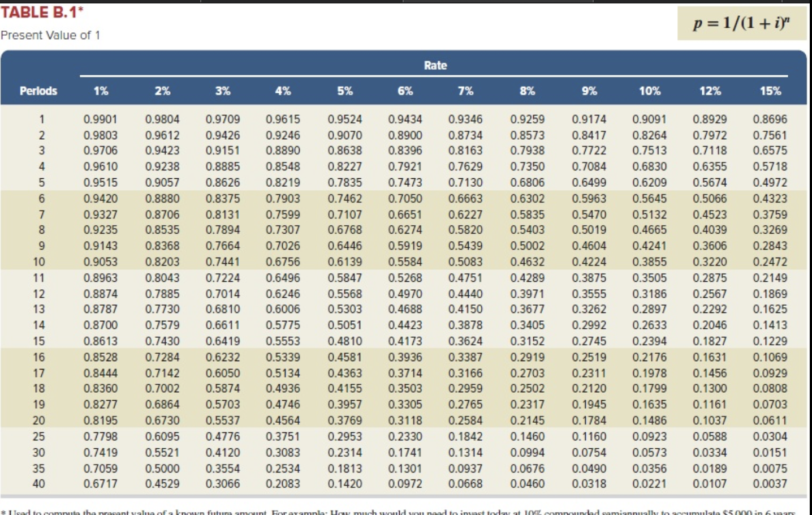
Task: Click 0.6830 in period 4 under 10%
Action: 649,166
